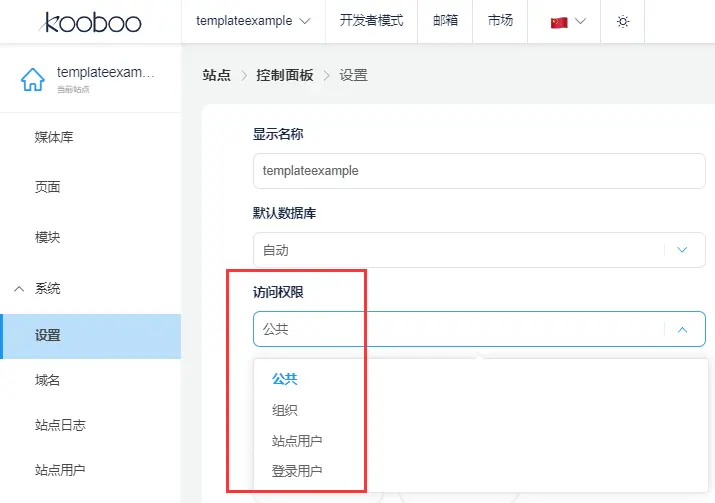Viewport: 715px width, 503px height.
Task: Toggle the light/dark theme sun icon
Action: [x=623, y=21]
